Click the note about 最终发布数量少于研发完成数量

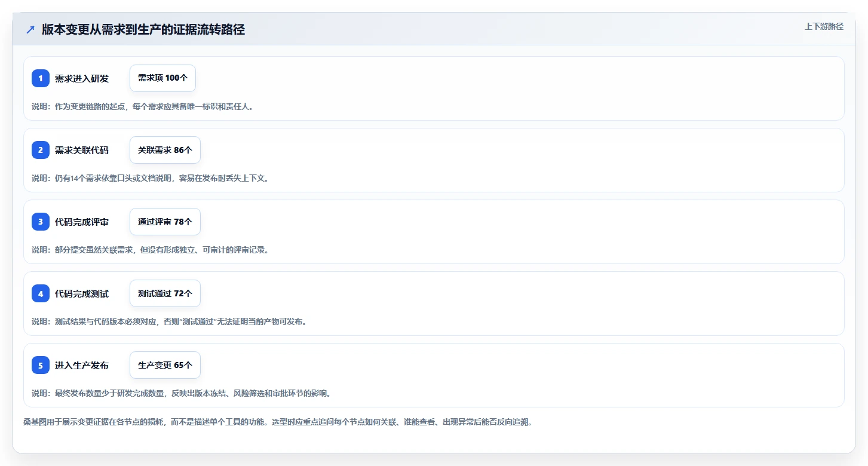click(x=182, y=393)
